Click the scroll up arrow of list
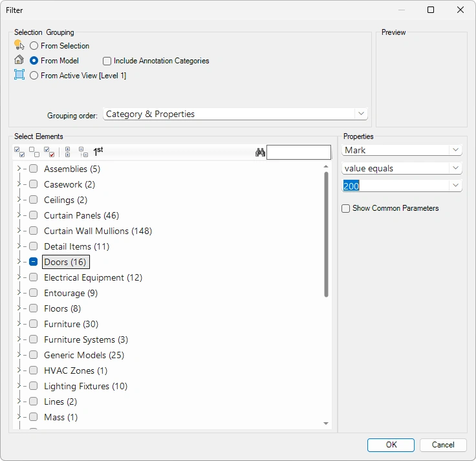This screenshot has height=461, width=476. [326, 166]
